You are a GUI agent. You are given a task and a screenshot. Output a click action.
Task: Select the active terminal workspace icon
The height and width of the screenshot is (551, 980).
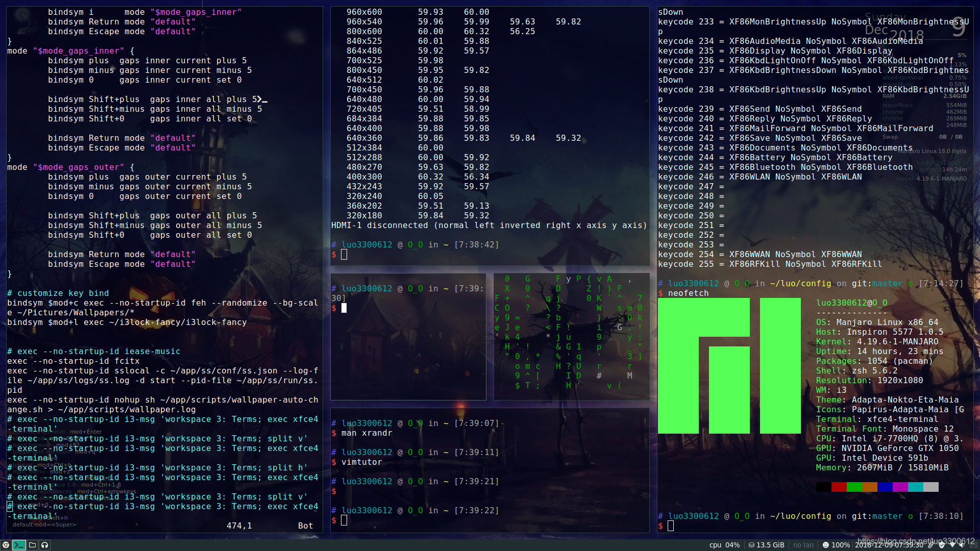[x=19, y=545]
